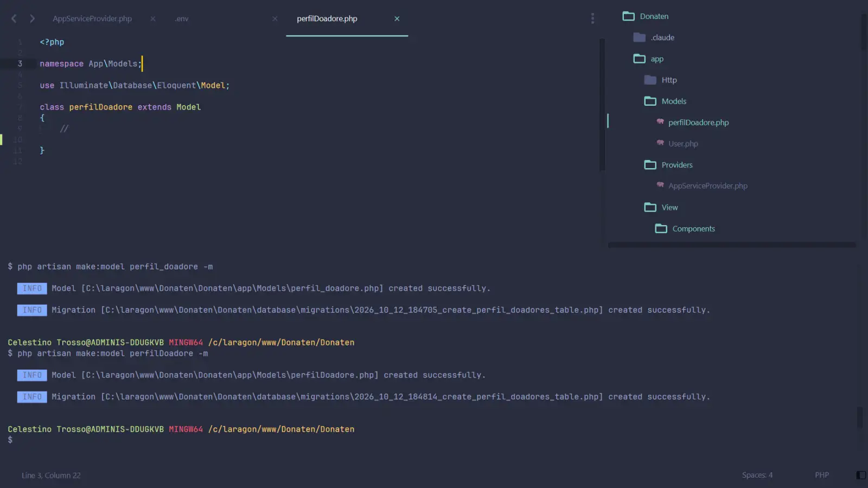This screenshot has height=488, width=868.
Task: Open AppServiceProvider.php from the Providers folder
Action: point(708,186)
